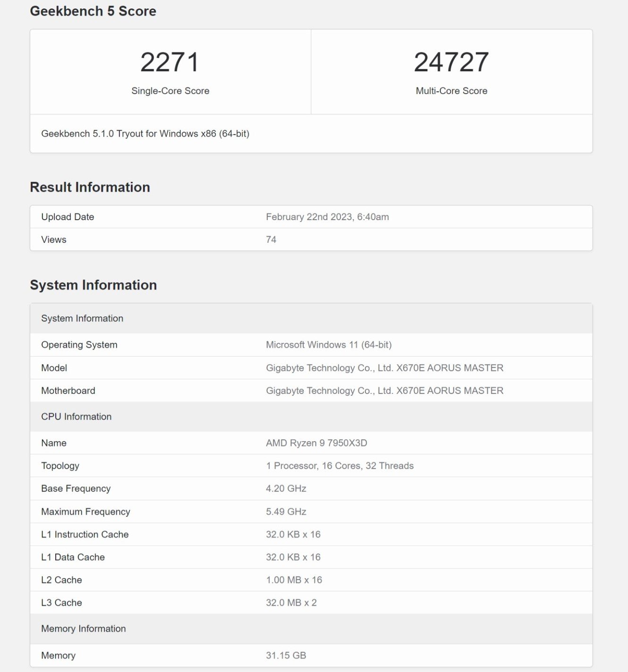Click the Geekbench 5 Score heading
The width and height of the screenshot is (628, 672).
coord(93,11)
